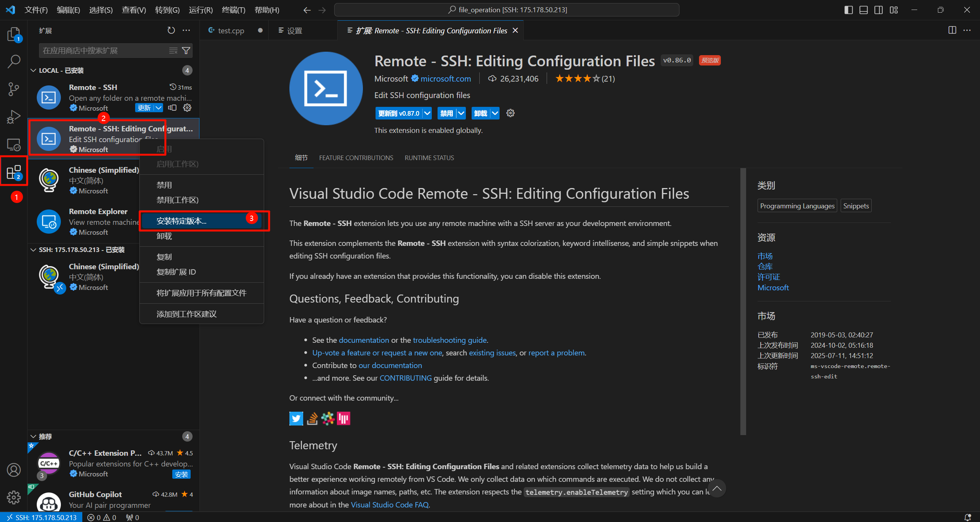Click the title bar command center search
The width and height of the screenshot is (980, 522).
coord(507,10)
